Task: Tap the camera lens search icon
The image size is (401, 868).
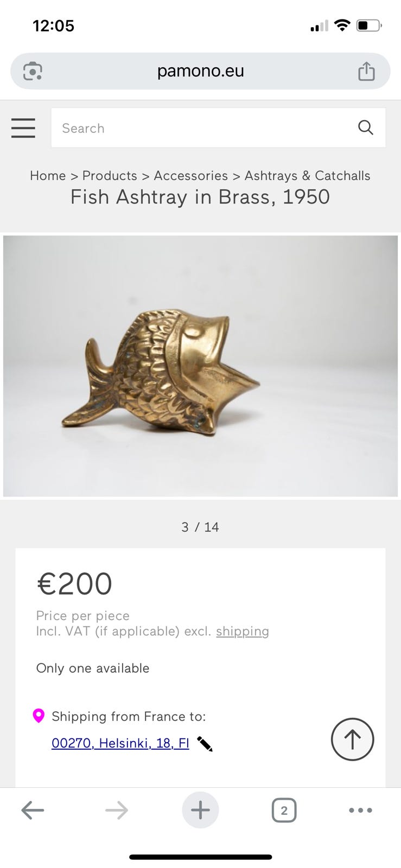Action: pos(33,71)
